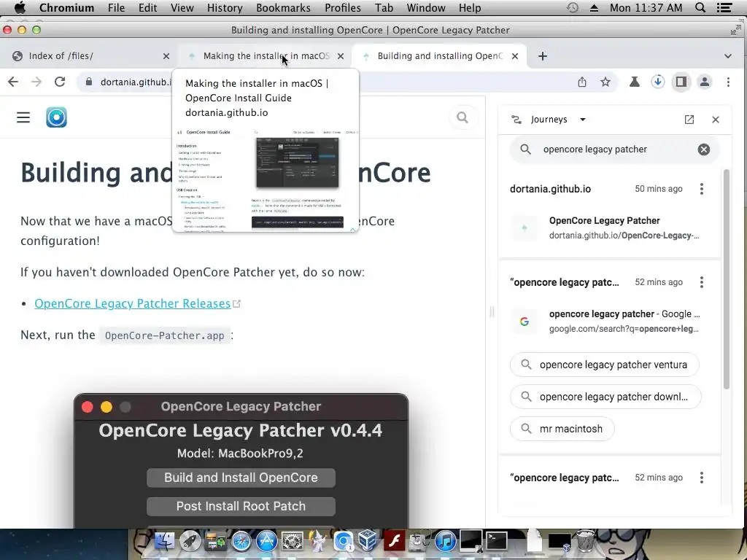Close the Index of /files/ tab
The image size is (747, 560).
tap(166, 56)
